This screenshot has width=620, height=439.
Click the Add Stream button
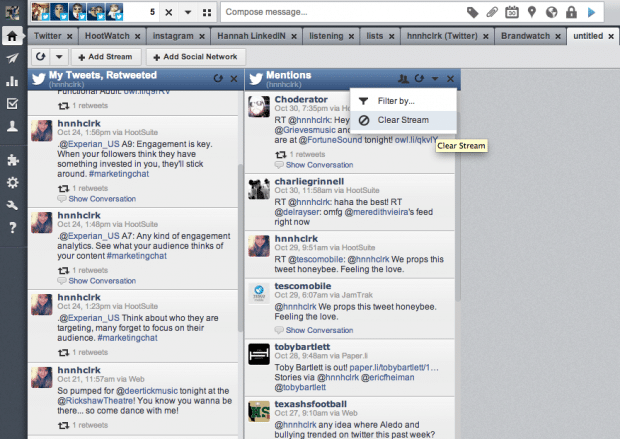(105, 57)
